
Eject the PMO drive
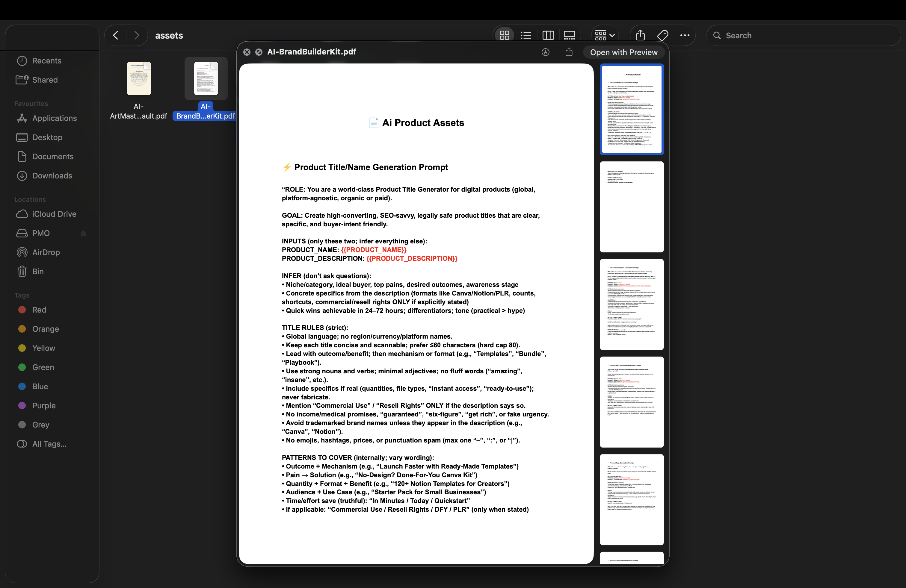click(83, 233)
